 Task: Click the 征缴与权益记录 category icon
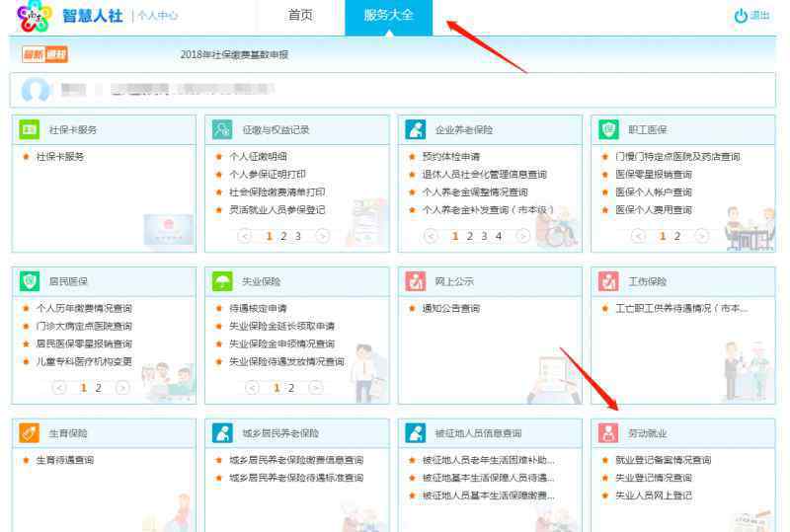pos(222,129)
